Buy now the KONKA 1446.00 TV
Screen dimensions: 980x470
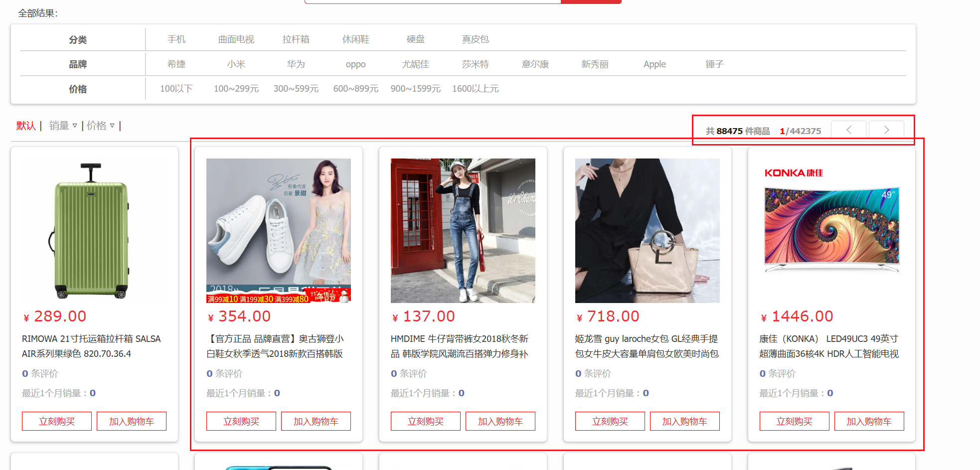795,421
